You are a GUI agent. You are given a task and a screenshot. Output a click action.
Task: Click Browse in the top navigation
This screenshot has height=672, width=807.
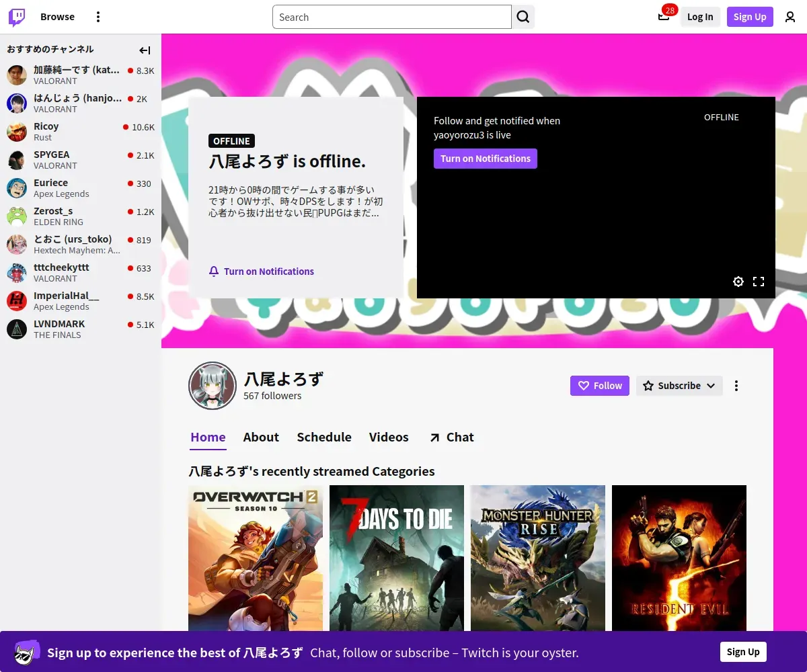coord(57,17)
